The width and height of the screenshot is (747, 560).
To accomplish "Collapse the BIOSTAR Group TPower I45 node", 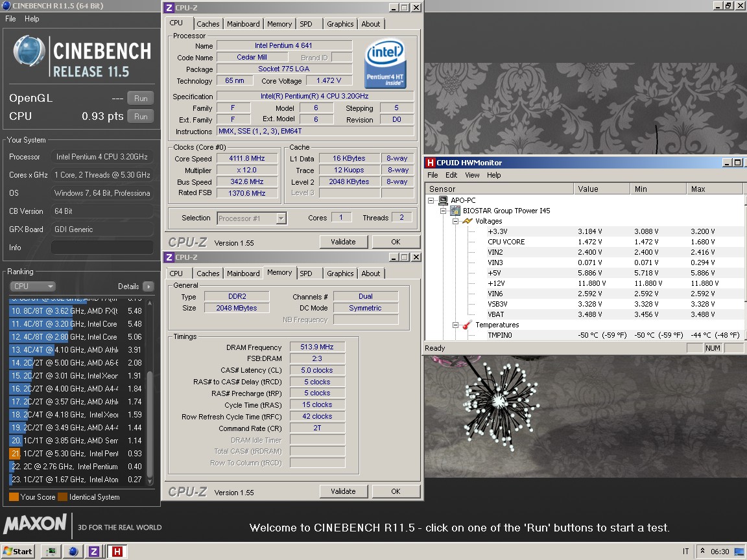I will (x=443, y=211).
